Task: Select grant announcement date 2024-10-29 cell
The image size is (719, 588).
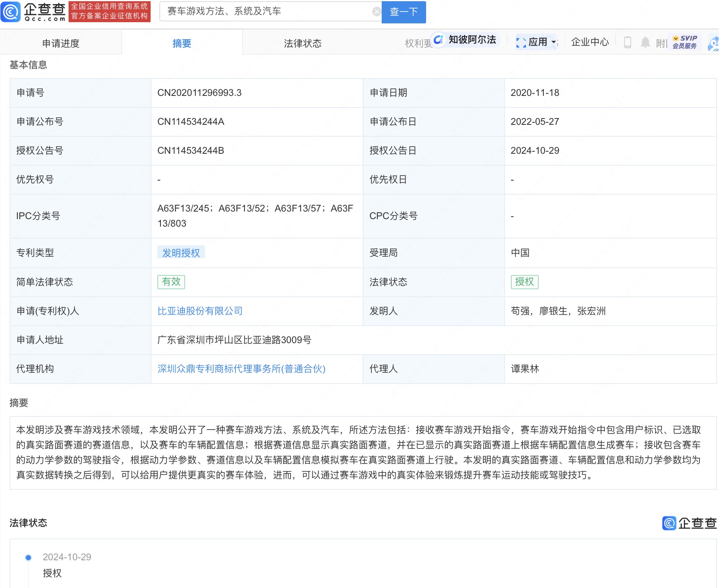Action: (x=610, y=151)
